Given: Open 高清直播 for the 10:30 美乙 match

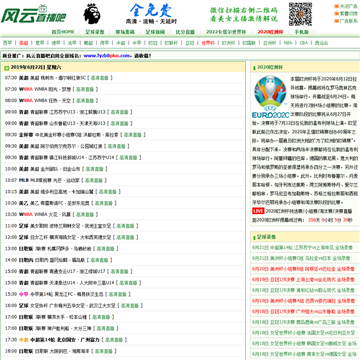Looking at the screenshot, I should point(103,203).
